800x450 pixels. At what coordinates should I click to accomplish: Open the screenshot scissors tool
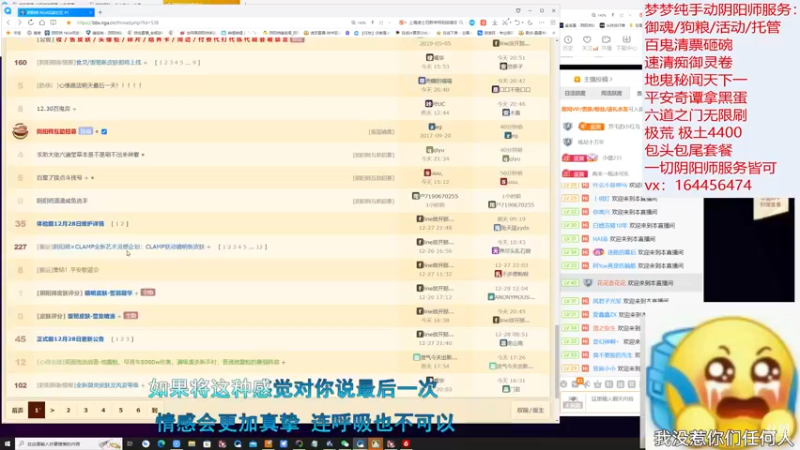click(x=505, y=22)
